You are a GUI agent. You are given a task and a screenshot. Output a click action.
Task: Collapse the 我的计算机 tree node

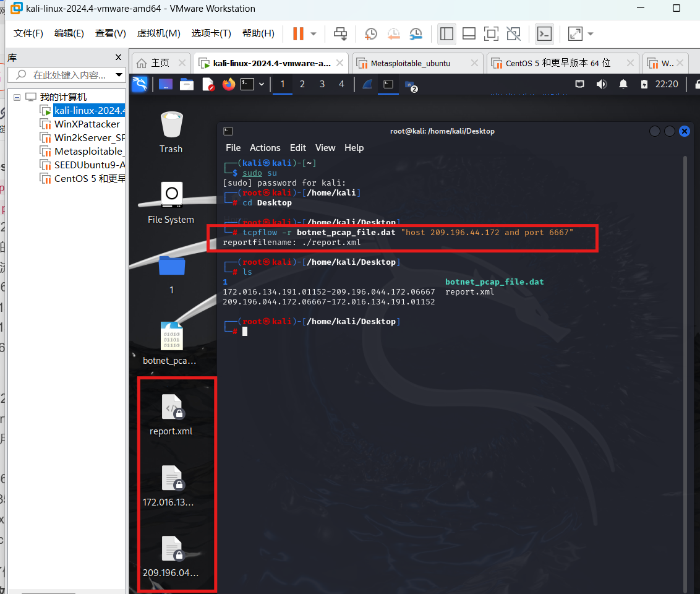click(17, 97)
